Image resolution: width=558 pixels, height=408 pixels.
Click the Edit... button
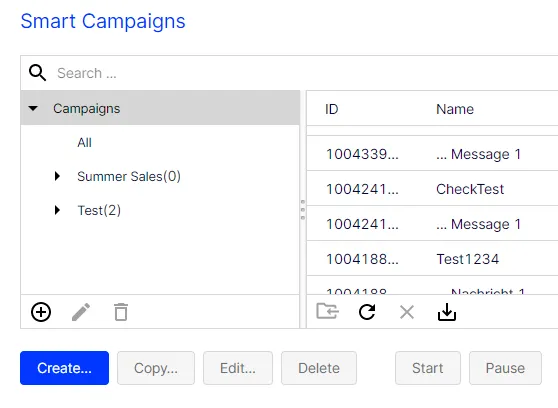pyautogui.click(x=238, y=368)
